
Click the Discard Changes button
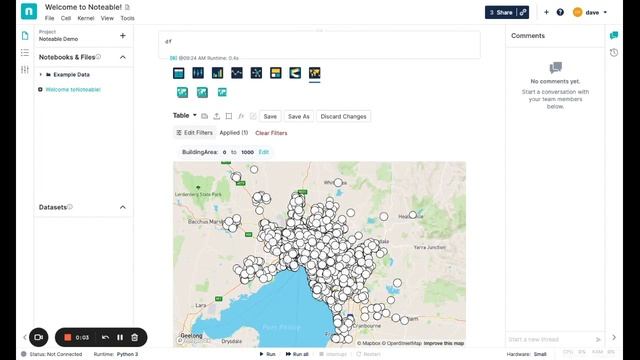point(343,116)
